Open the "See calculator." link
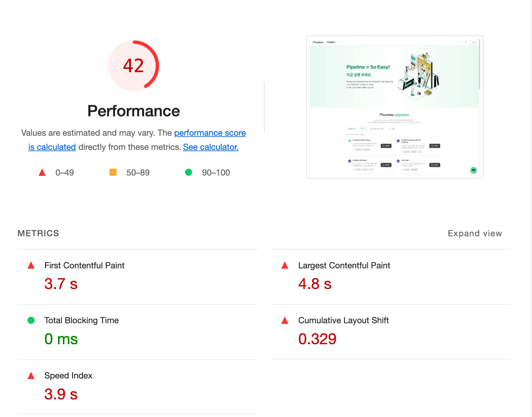The height and width of the screenshot is (417, 532). coord(211,147)
